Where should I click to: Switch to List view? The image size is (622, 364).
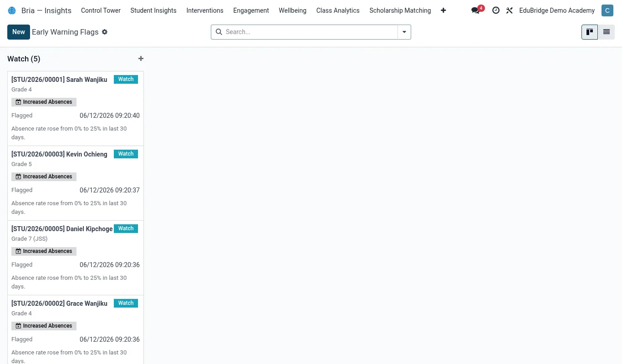[607, 32]
